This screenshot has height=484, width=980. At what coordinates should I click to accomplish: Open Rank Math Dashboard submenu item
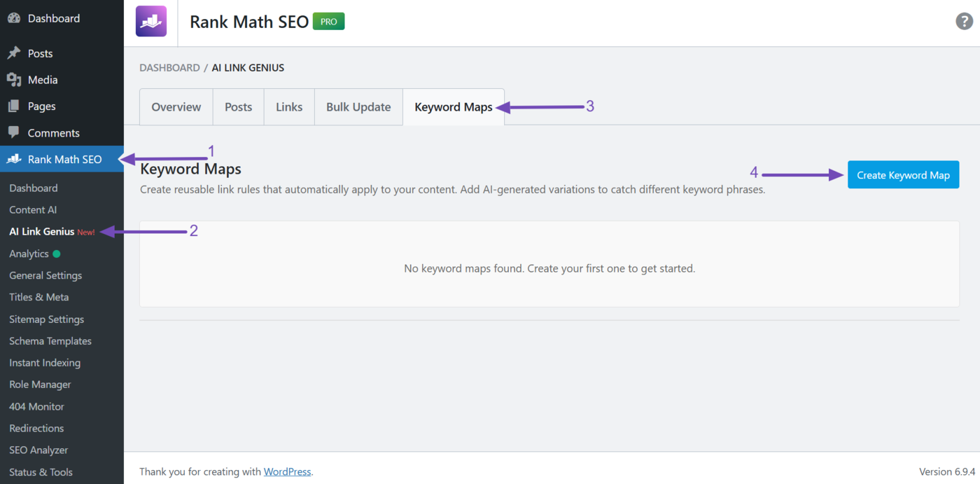click(34, 188)
